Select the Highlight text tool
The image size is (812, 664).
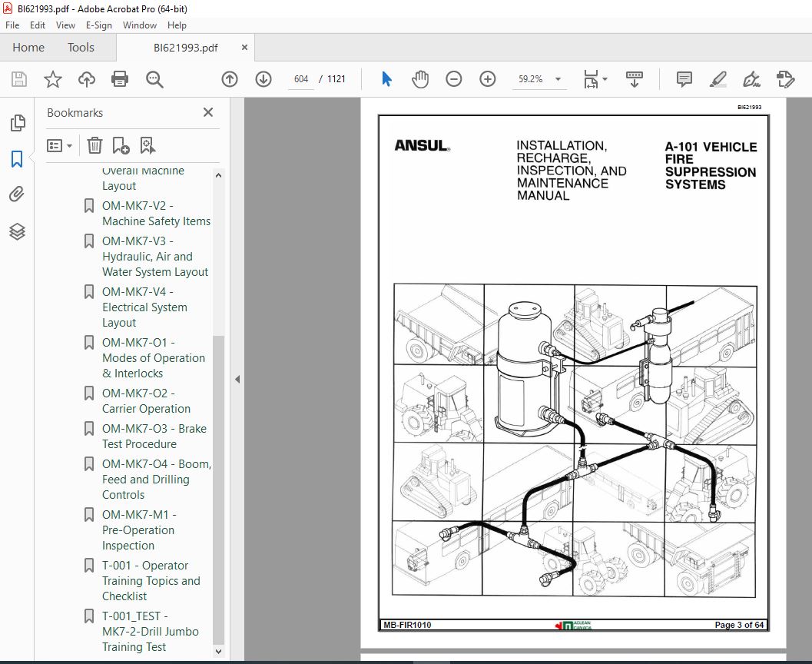point(718,79)
